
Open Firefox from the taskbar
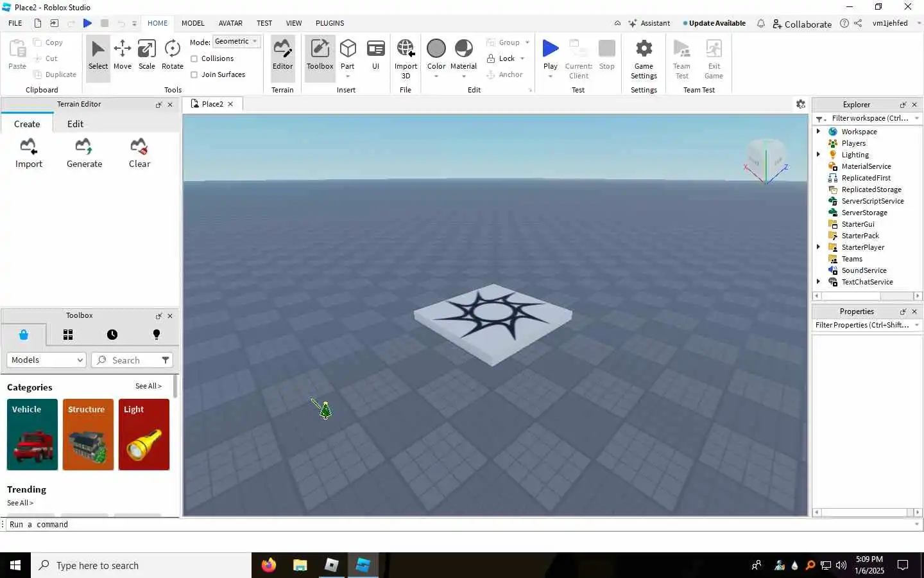(268, 565)
